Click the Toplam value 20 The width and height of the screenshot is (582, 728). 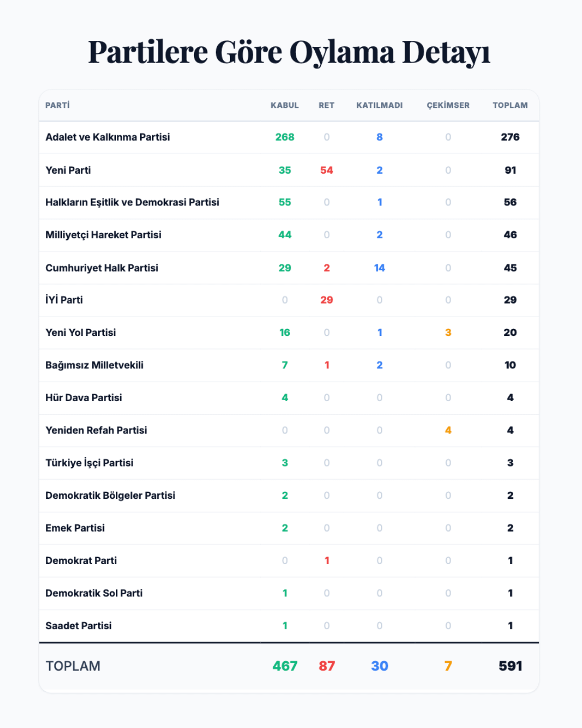[x=510, y=333]
